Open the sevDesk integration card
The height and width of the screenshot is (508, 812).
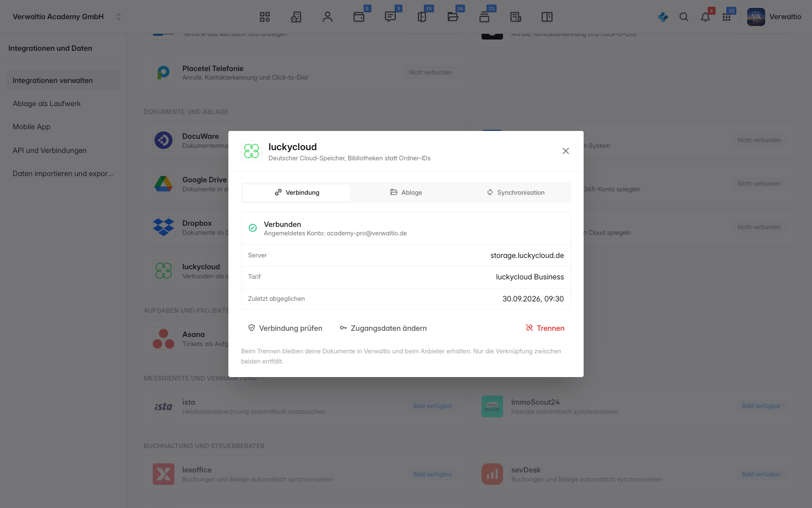click(x=634, y=474)
